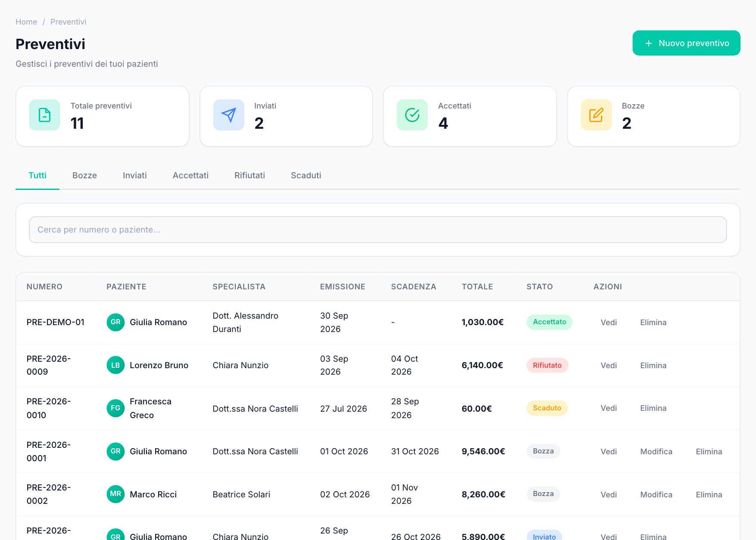756x540 pixels.
Task: View the Scaduti tab
Action: pos(306,175)
